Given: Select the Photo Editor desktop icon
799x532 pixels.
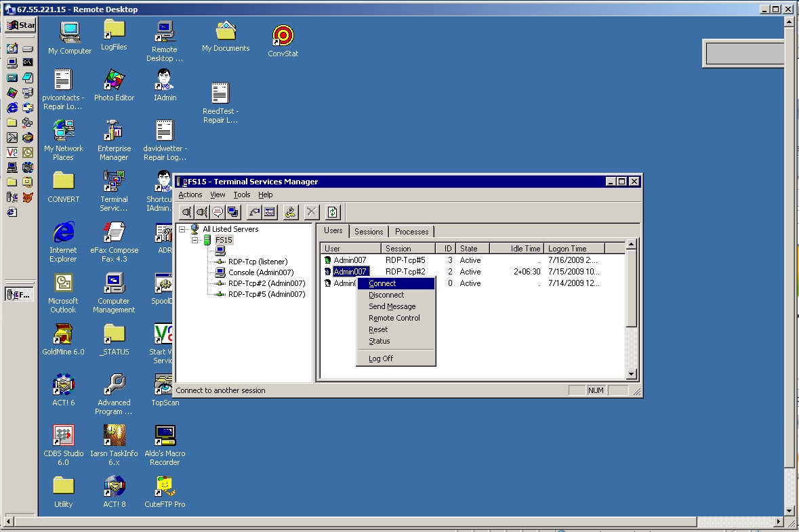Looking at the screenshot, I should click(114, 85).
